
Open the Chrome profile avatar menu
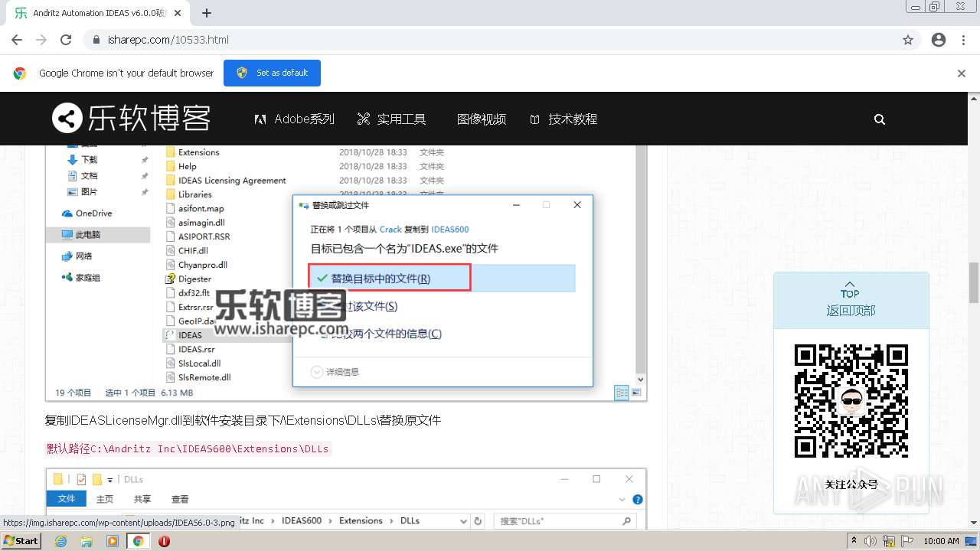[939, 40]
